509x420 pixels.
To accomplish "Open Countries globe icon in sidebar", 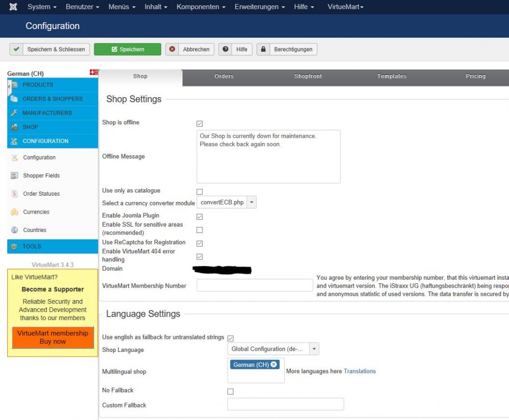I will [15, 230].
